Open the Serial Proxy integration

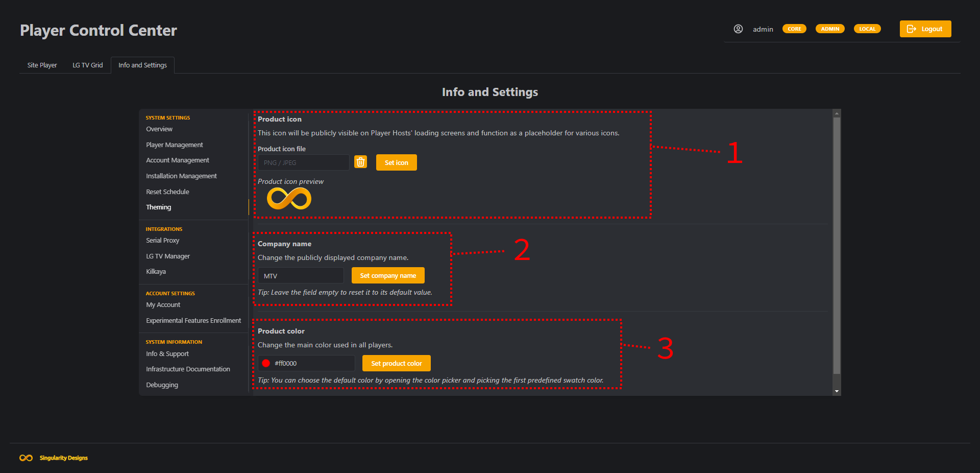[x=162, y=241]
